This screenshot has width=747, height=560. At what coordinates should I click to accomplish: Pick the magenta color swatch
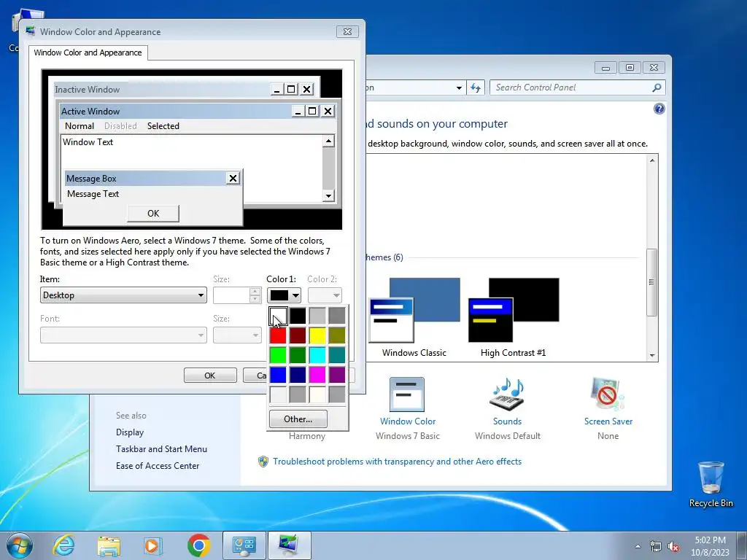point(317,375)
